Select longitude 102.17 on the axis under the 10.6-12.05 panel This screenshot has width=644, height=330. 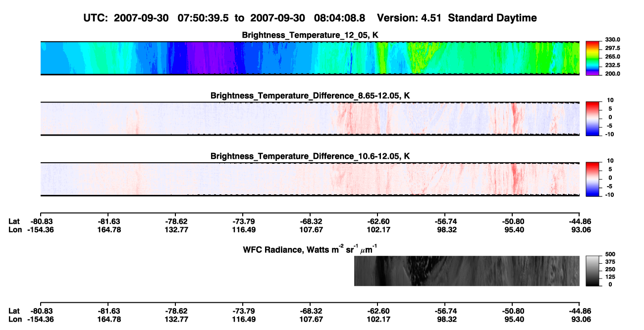click(x=377, y=230)
